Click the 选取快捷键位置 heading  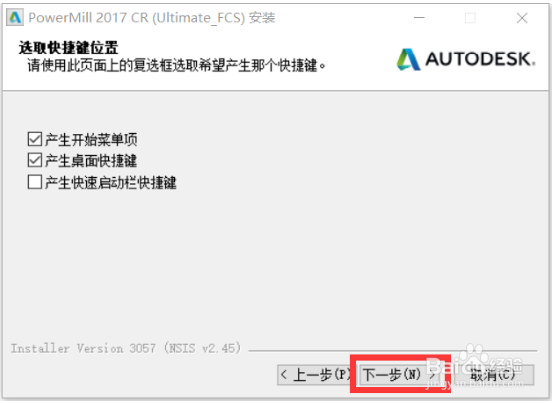pyautogui.click(x=68, y=47)
